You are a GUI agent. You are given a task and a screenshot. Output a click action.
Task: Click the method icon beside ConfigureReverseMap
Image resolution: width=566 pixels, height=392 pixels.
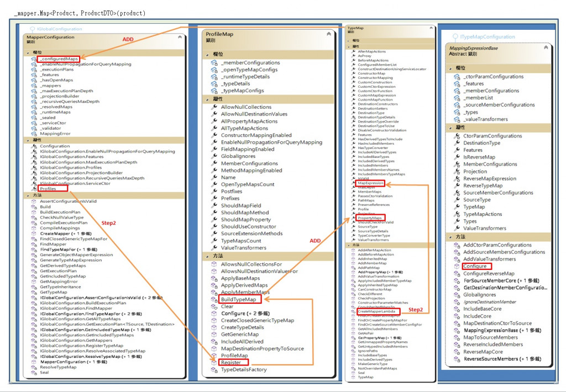click(457, 273)
